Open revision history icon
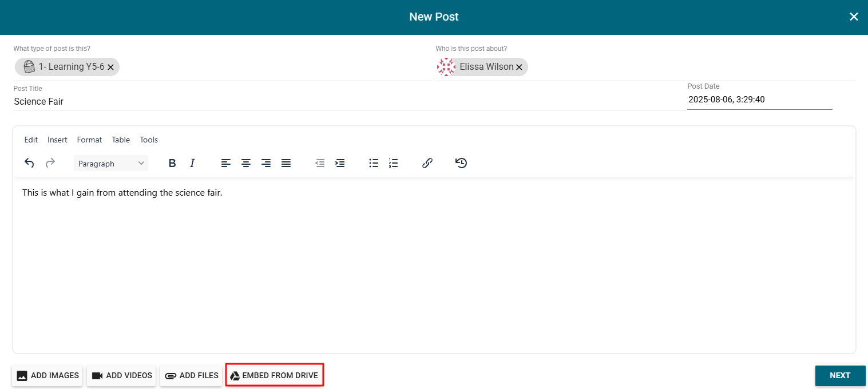This screenshot has height=389, width=868. coord(461,163)
